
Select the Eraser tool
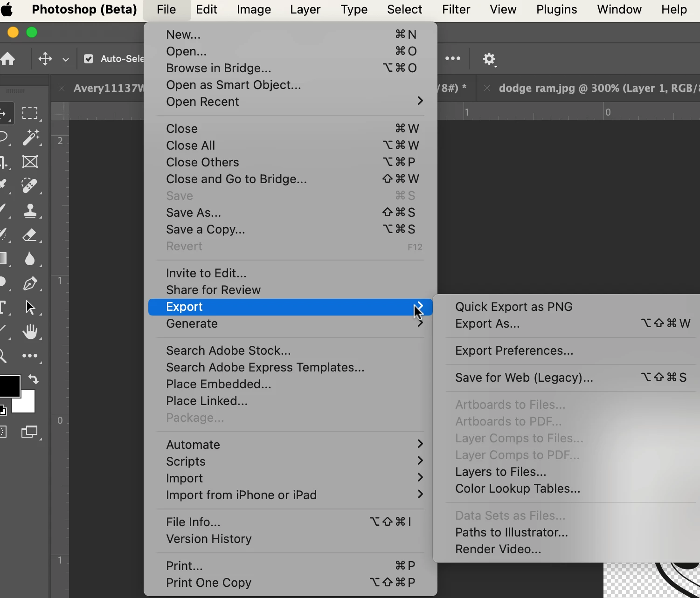point(30,234)
